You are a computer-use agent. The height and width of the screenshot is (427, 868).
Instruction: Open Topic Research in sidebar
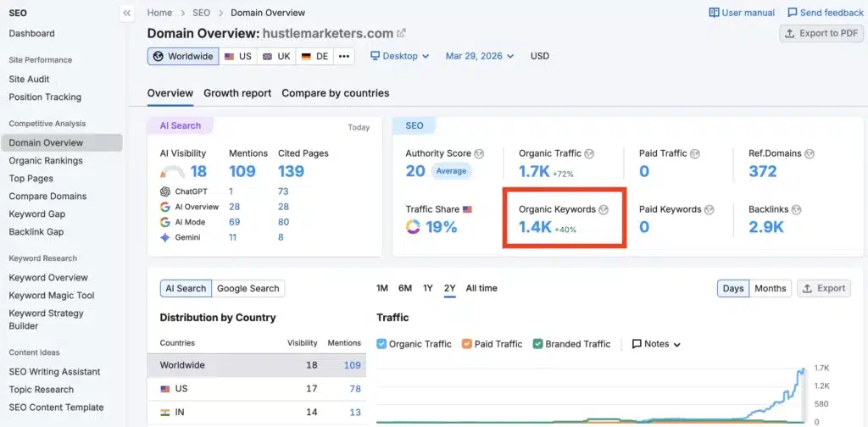click(41, 390)
